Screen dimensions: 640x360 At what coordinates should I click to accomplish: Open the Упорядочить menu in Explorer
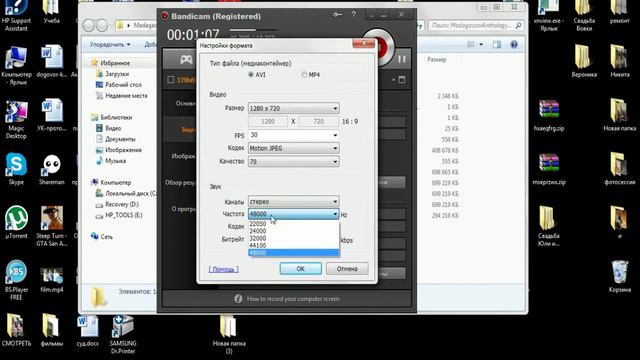pos(110,44)
